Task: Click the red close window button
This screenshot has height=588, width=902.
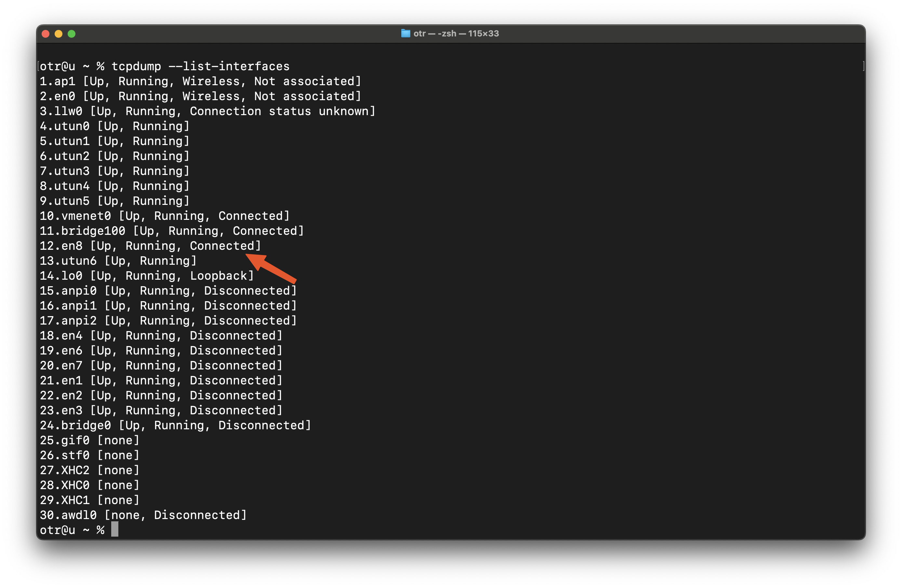Action: pyautogui.click(x=46, y=34)
